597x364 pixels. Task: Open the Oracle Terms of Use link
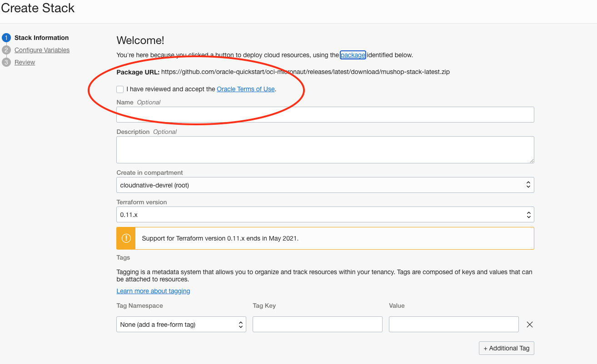pyautogui.click(x=246, y=89)
